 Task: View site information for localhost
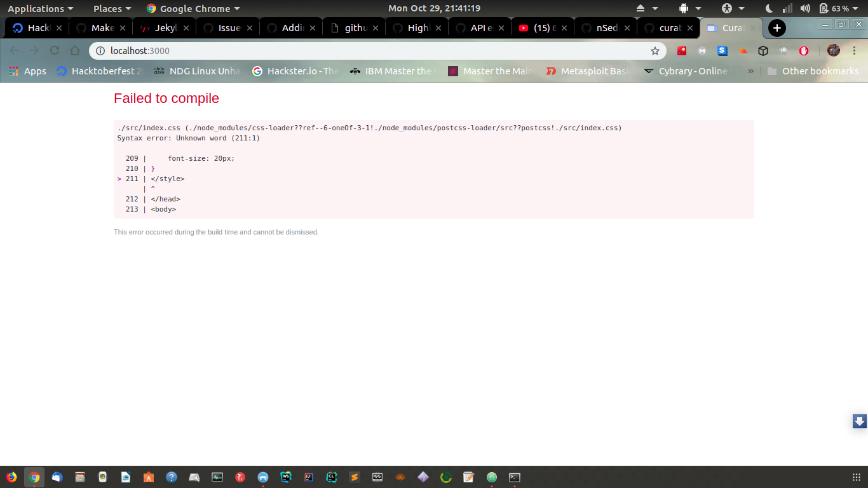(100, 51)
